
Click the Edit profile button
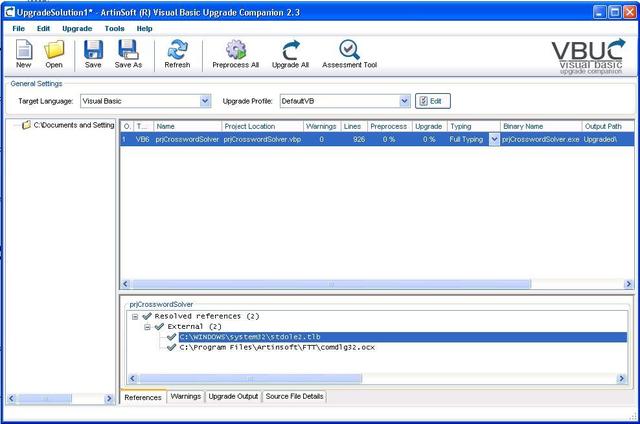pyautogui.click(x=433, y=101)
